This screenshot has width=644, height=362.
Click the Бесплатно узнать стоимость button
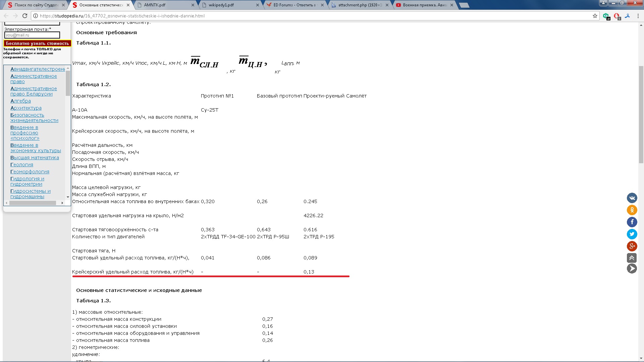point(37,43)
